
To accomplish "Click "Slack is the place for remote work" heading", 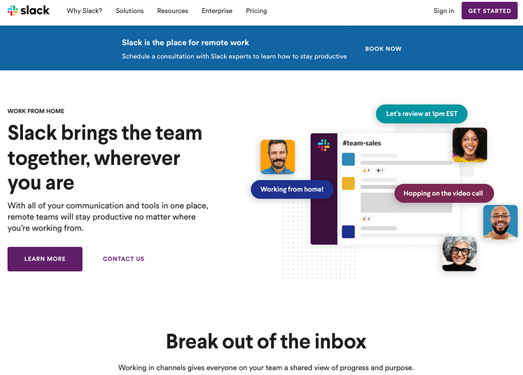I will pos(185,43).
